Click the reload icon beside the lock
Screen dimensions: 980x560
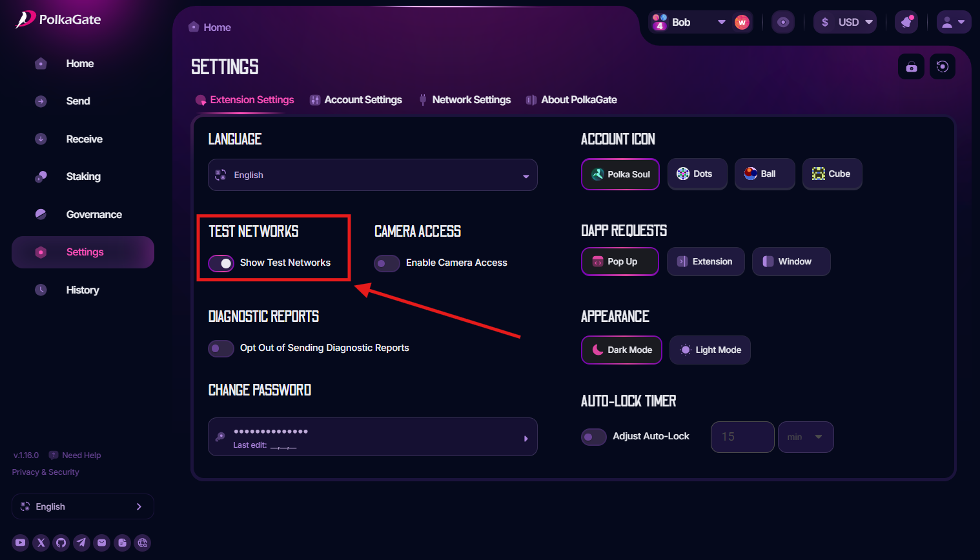pyautogui.click(x=942, y=67)
